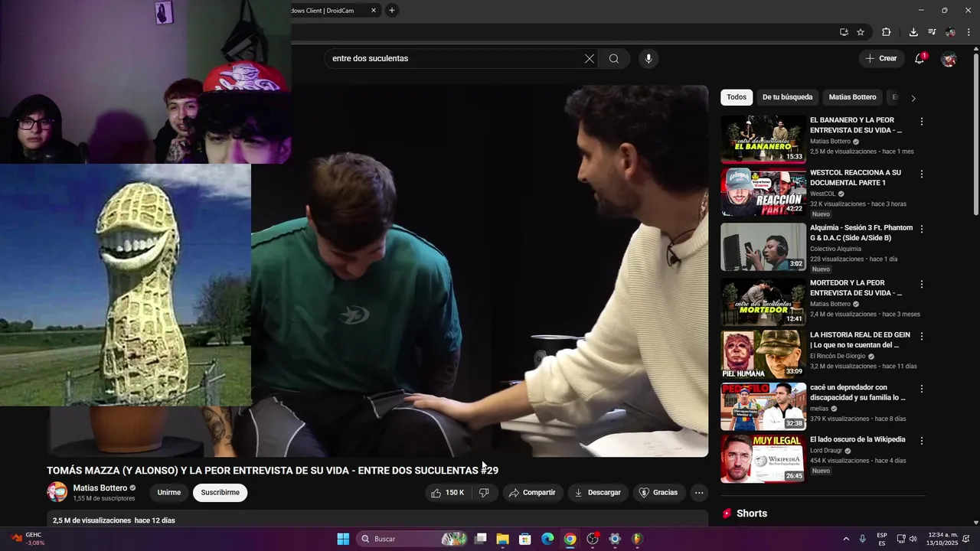Select the 'De tu búsqueda' filter chip
The height and width of the screenshot is (551, 980).
click(787, 97)
